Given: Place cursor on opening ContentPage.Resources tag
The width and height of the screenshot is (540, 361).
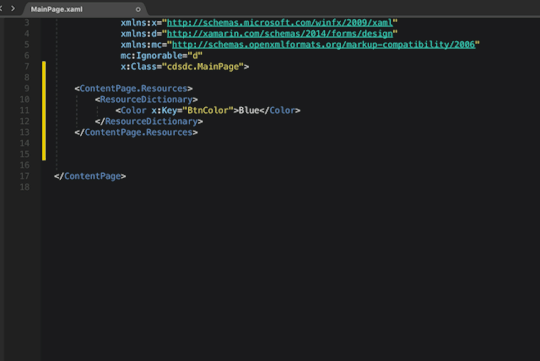Looking at the screenshot, I should coord(133,89).
